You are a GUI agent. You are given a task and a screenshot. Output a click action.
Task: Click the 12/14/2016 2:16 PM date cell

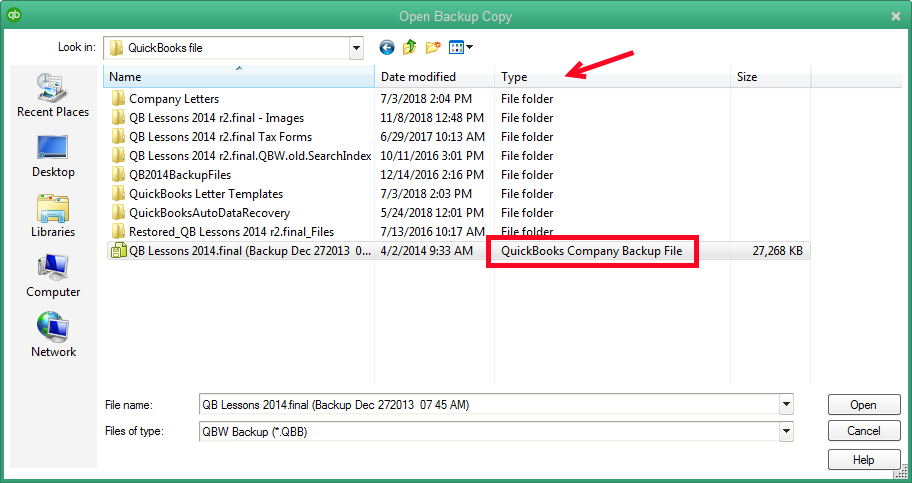(432, 175)
